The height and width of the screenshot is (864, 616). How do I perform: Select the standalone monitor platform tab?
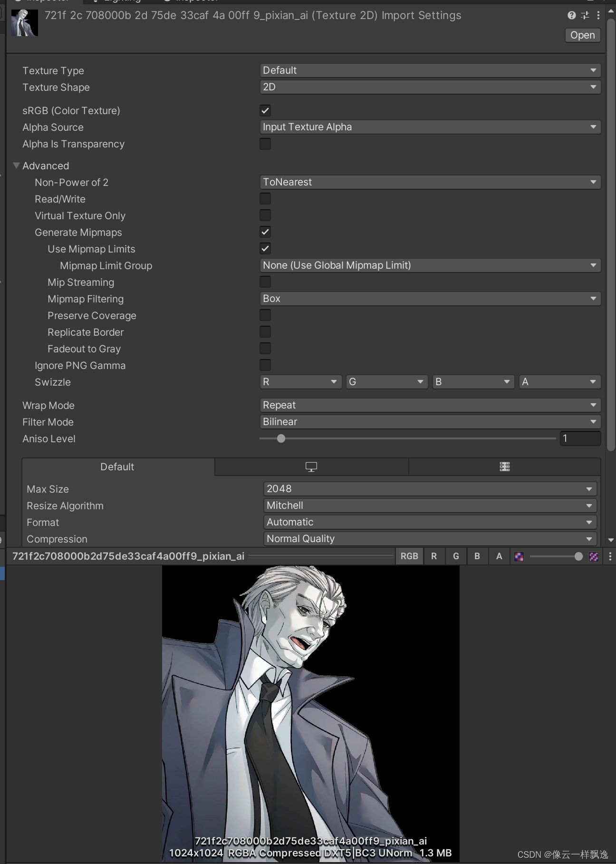point(311,467)
